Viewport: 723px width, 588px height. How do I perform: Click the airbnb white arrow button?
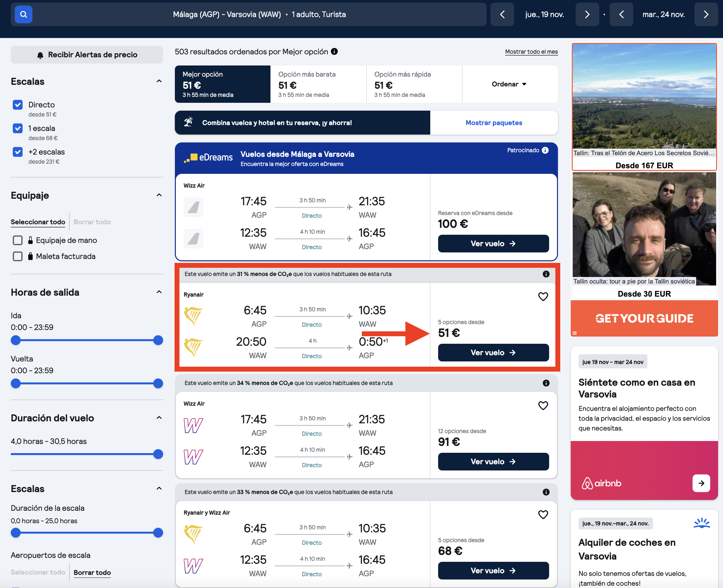(x=701, y=483)
